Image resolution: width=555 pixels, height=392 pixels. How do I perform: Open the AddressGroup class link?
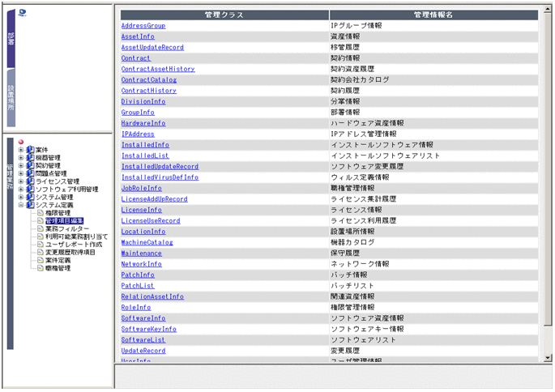tap(143, 25)
